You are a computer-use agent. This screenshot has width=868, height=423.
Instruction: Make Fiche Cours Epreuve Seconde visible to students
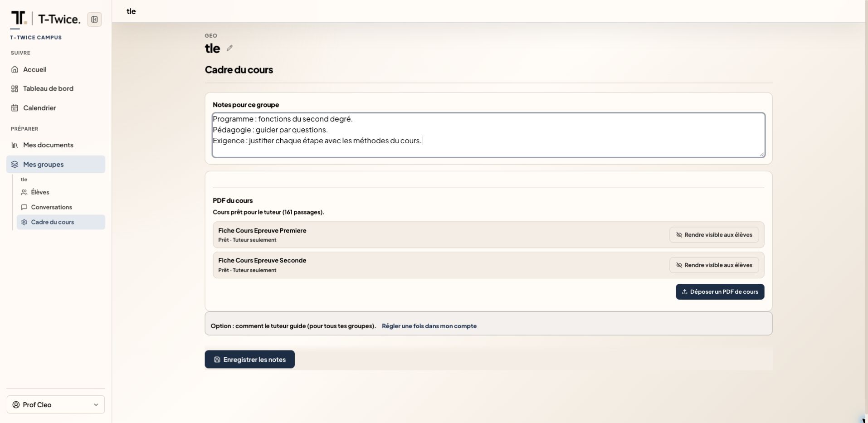click(714, 265)
